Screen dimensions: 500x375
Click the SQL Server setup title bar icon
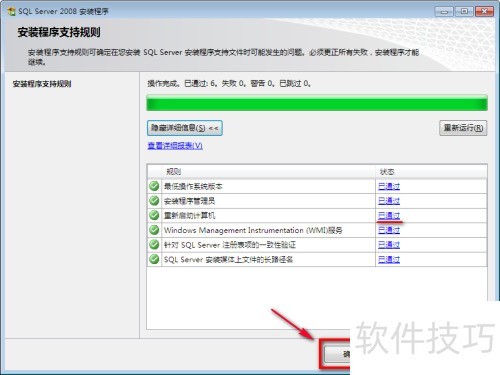pyautogui.click(x=11, y=12)
